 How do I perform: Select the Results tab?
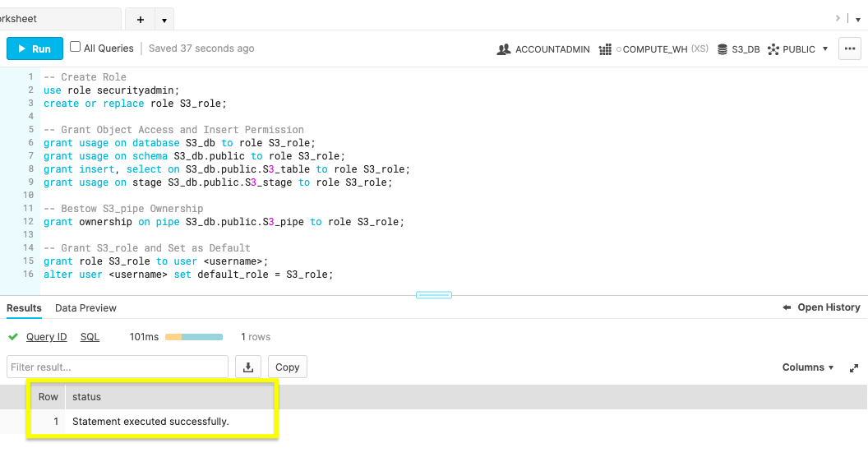click(x=24, y=308)
